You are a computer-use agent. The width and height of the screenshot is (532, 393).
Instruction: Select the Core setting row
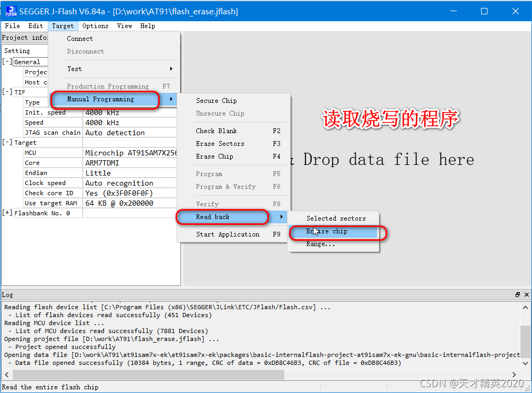tap(100, 163)
